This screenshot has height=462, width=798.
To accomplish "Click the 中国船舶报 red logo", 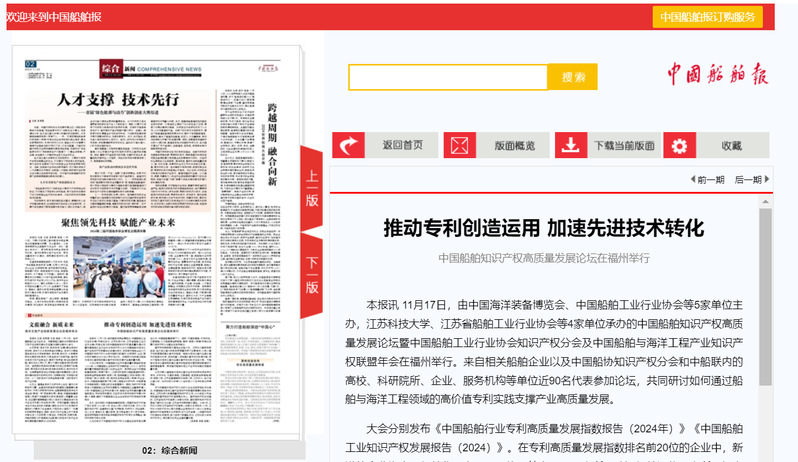I will (x=718, y=75).
